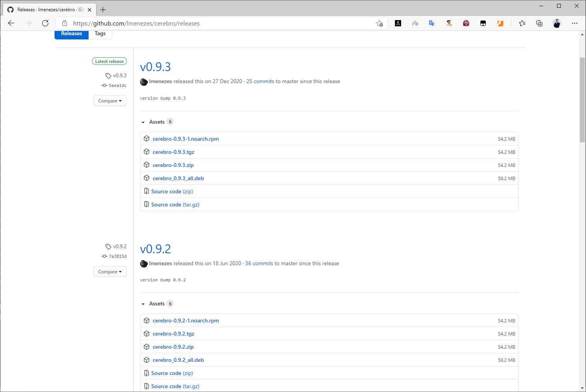Download cerebro_0.9.3_all.deb
This screenshot has width=586, height=392.
point(178,178)
